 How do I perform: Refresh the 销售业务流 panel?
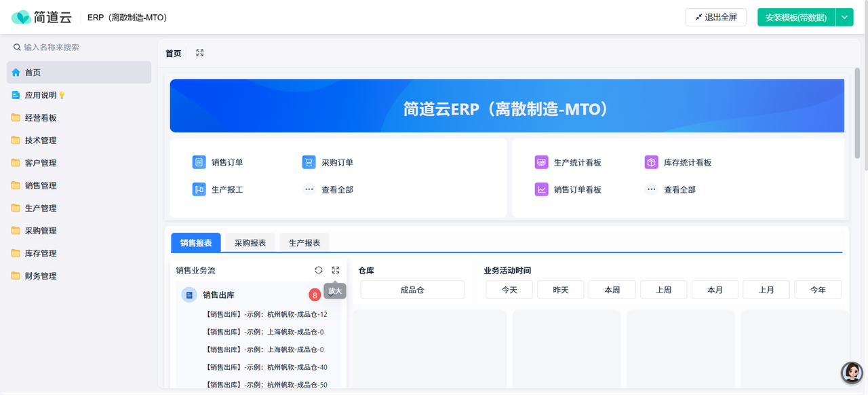pyautogui.click(x=319, y=270)
